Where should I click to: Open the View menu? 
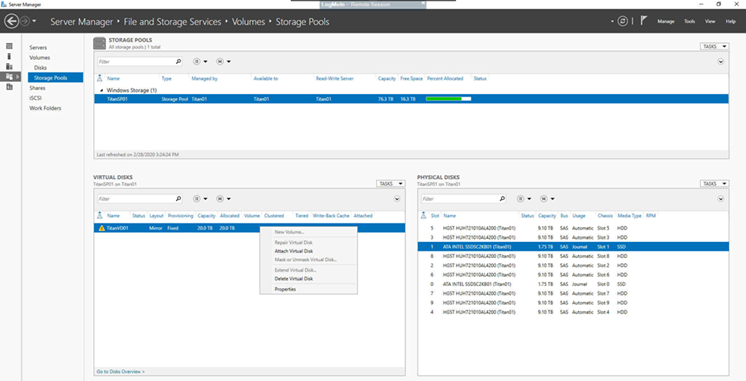[710, 21]
